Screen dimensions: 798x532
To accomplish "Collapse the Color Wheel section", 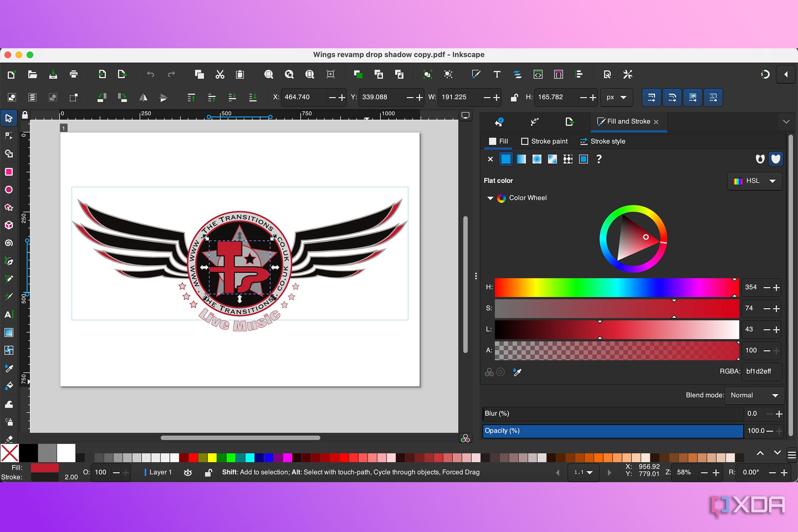I will (490, 198).
